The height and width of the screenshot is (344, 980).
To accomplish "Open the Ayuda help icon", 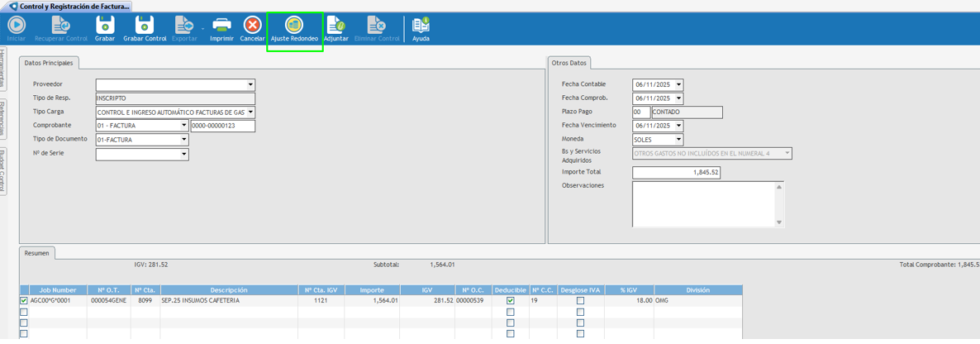I will pyautogui.click(x=421, y=26).
